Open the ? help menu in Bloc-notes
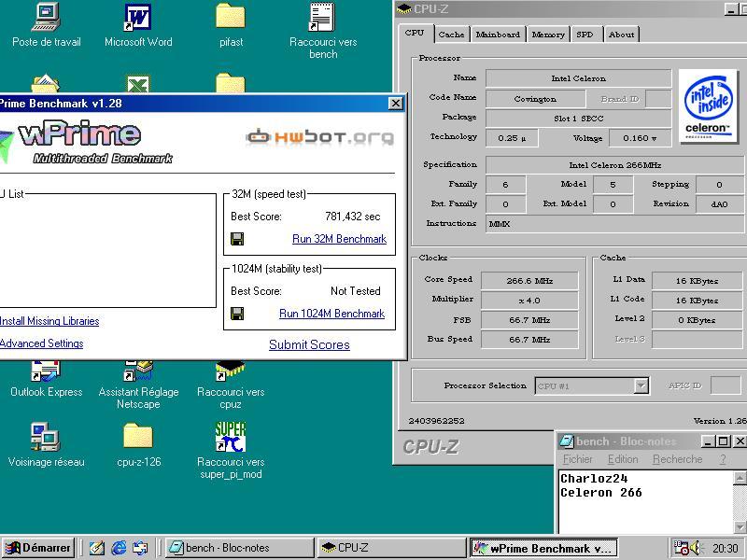 [723, 459]
